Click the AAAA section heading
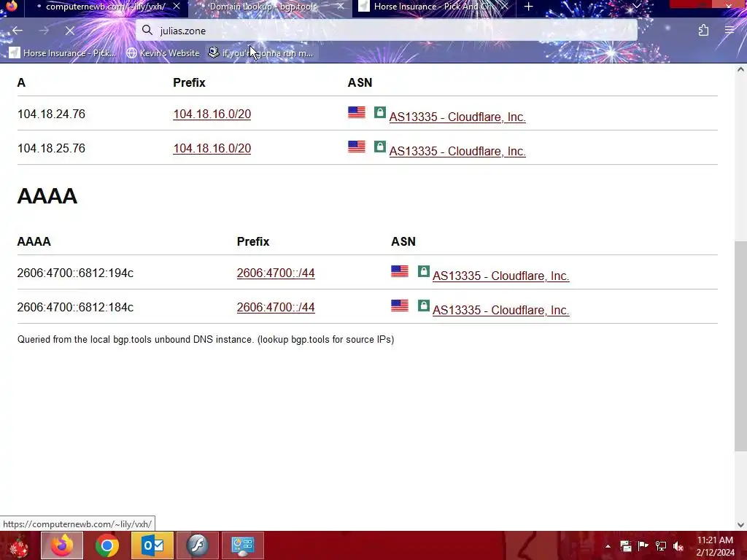The image size is (747, 560). tap(47, 196)
